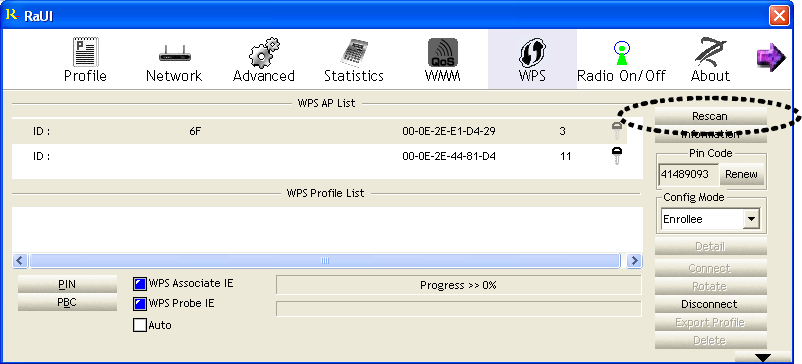
Task: Enable the Auto checkbox
Action: tap(140, 325)
